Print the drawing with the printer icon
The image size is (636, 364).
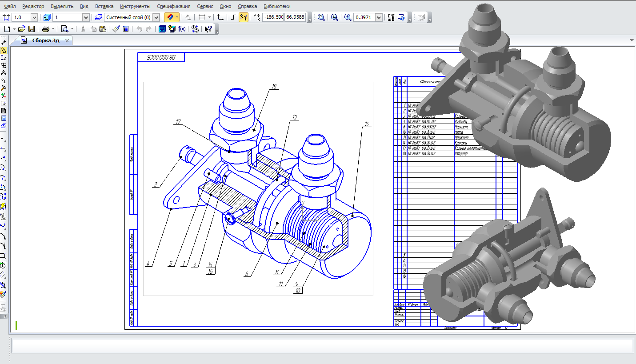[x=45, y=29]
